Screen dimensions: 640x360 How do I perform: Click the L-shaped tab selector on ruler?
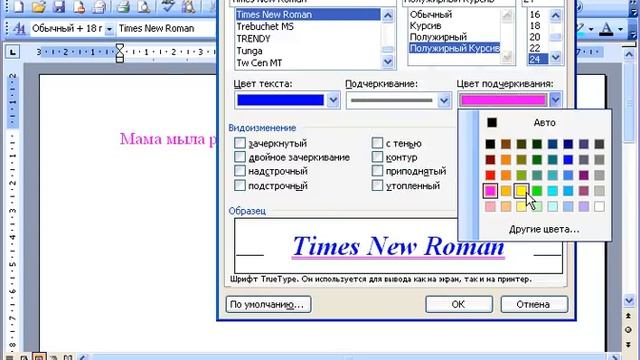13,52
